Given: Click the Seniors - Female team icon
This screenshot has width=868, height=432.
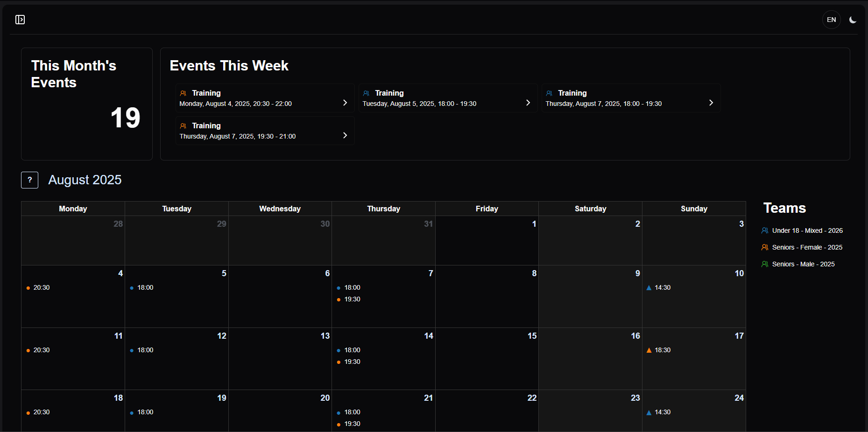Looking at the screenshot, I should coord(765,247).
